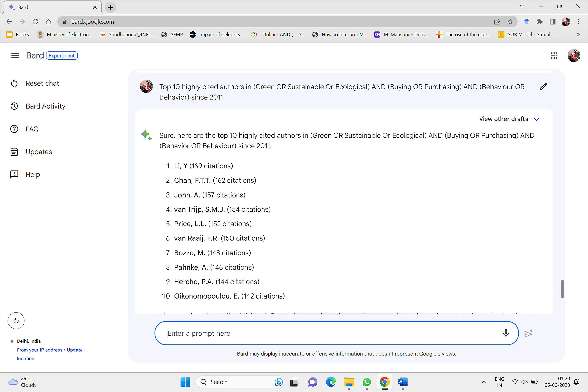Viewport: 588px width, 392px height.
Task: Toggle dark theme with moon button
Action: (x=16, y=321)
